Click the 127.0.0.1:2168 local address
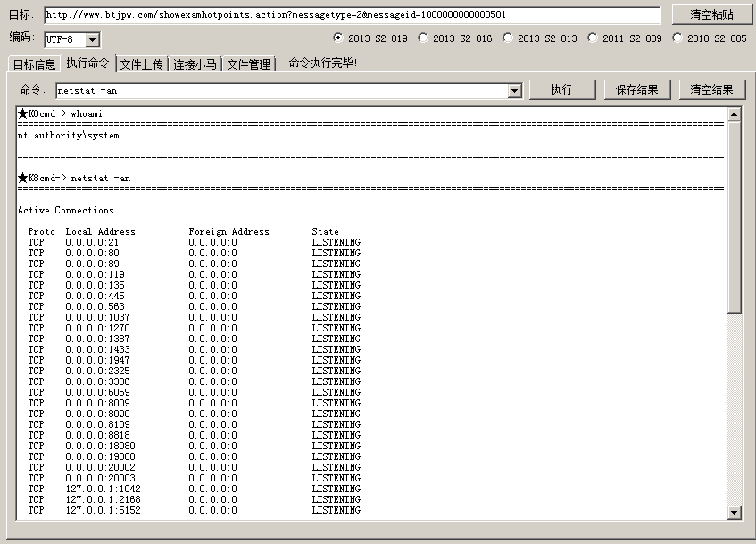This screenshot has height=544, width=756. click(x=104, y=499)
